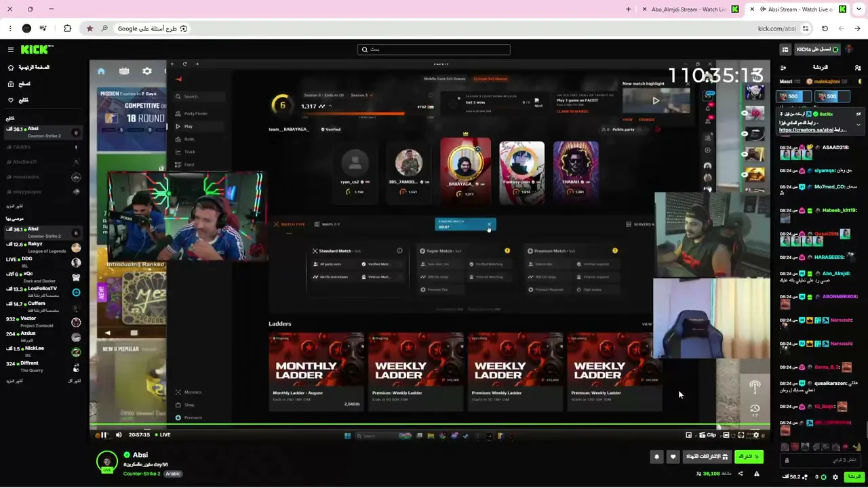Collapse the chat panel
Image resolution: width=868 pixels, height=488 pixels.
[783, 68]
